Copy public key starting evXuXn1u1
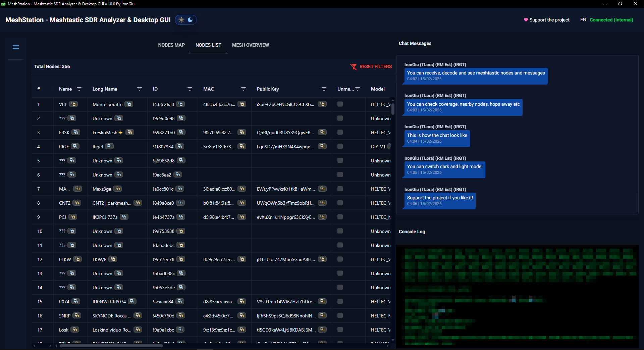The image size is (644, 350). 322,217
